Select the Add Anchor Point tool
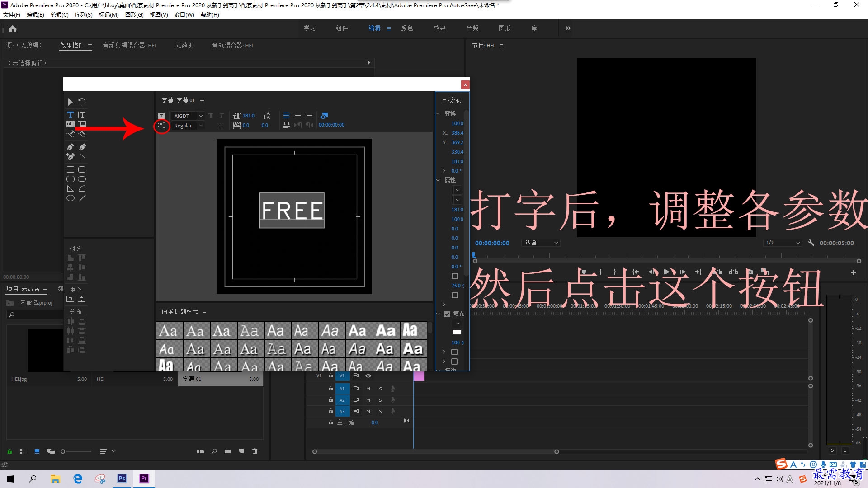Viewport: 868px width, 488px height. pyautogui.click(x=70, y=156)
